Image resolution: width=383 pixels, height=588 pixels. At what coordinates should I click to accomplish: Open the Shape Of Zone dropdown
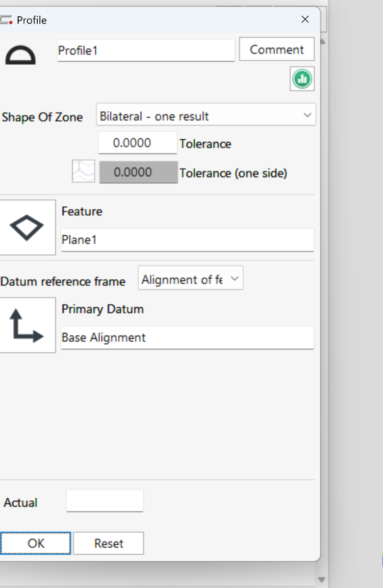pos(206,116)
